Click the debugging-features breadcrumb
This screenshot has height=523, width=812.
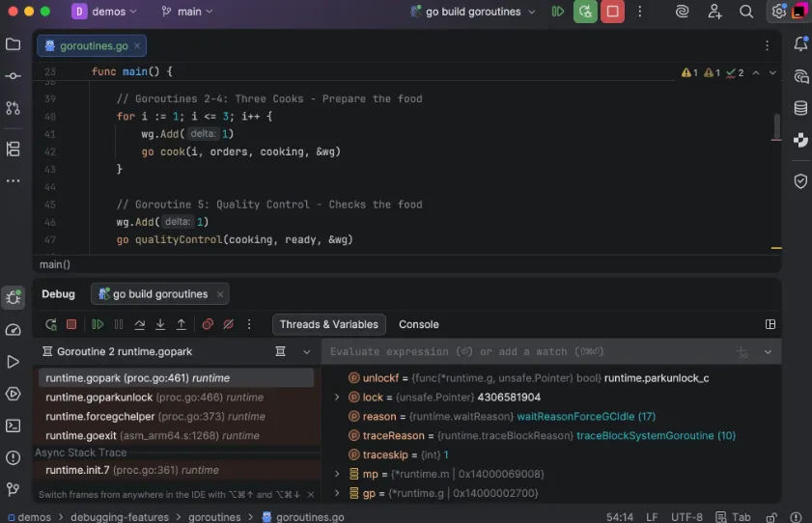click(x=120, y=517)
